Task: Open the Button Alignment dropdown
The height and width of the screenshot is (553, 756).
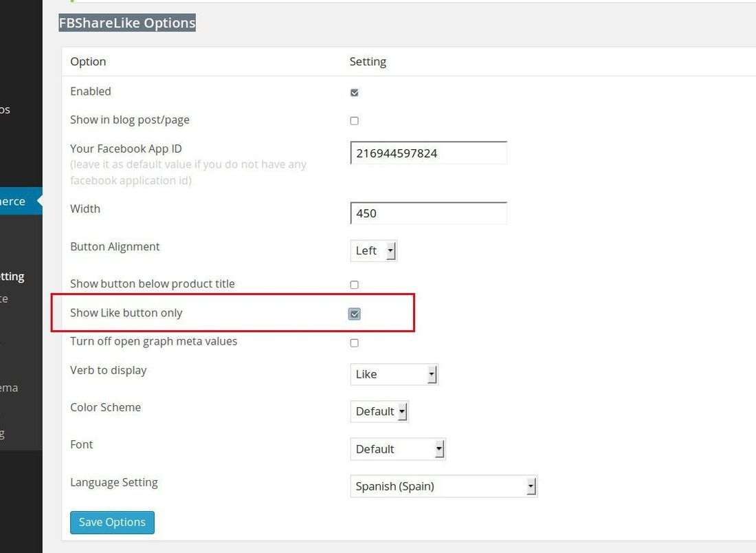Action: click(374, 251)
